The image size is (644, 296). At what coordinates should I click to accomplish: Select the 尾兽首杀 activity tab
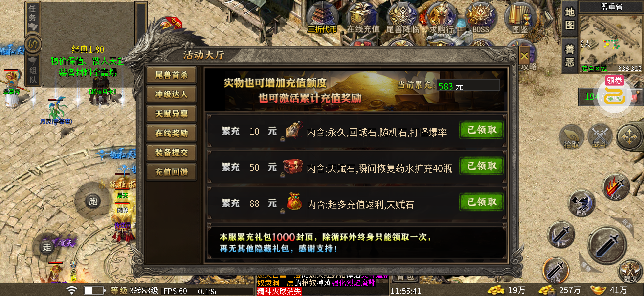point(171,75)
